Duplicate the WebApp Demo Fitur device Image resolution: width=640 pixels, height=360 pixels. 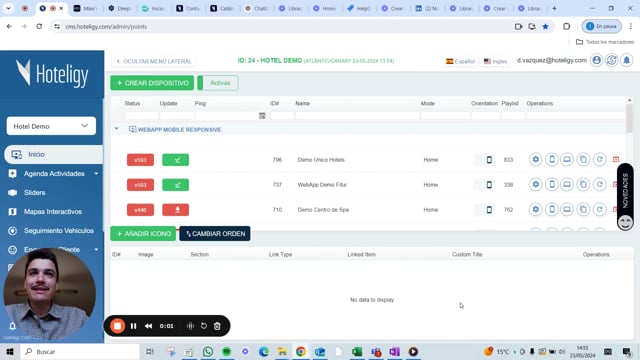coord(583,184)
